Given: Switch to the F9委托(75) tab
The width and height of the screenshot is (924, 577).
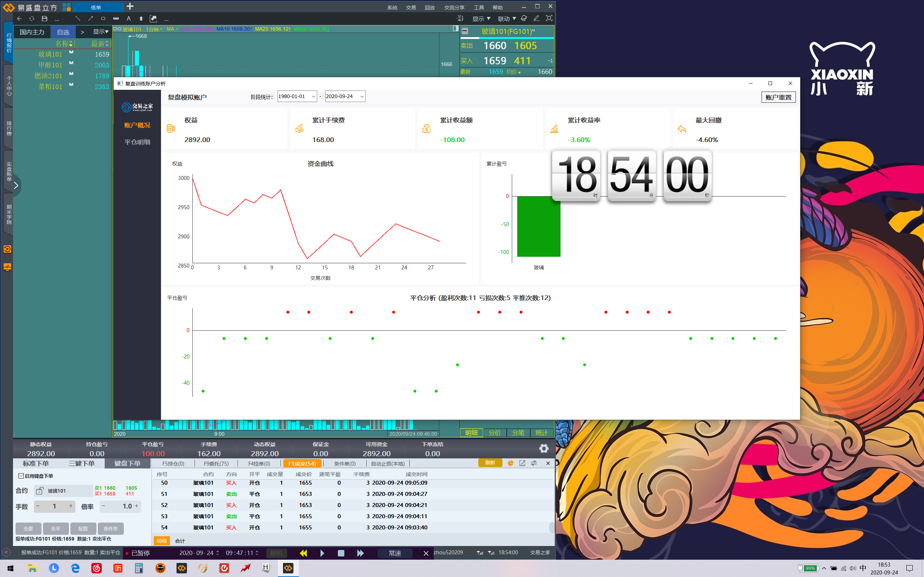Looking at the screenshot, I should click(x=216, y=463).
